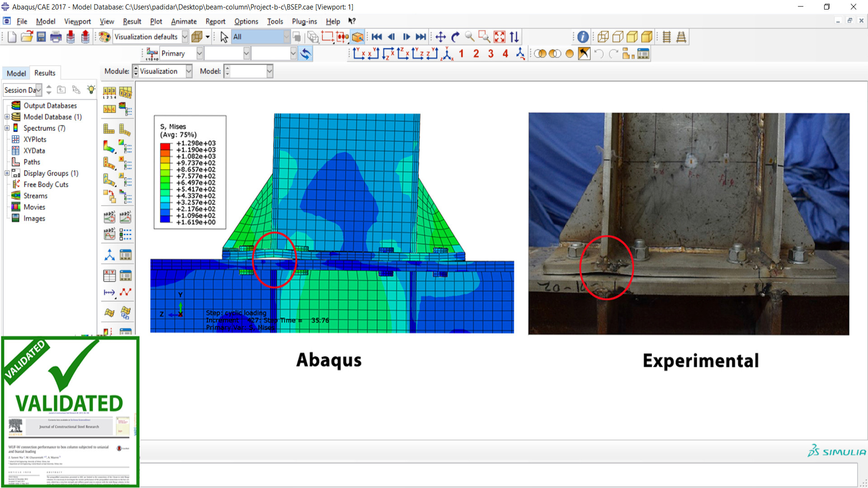
Task: Apply custom view 2
Action: click(x=476, y=54)
